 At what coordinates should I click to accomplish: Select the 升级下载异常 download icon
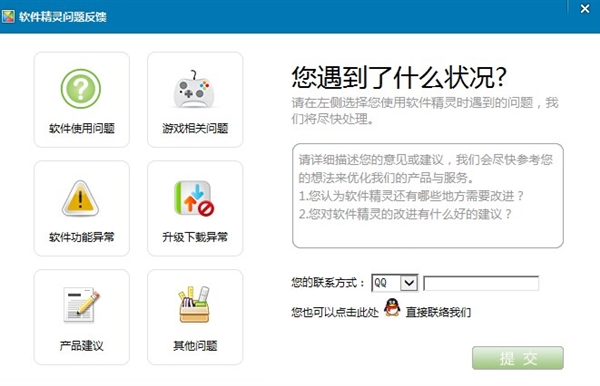tap(194, 198)
